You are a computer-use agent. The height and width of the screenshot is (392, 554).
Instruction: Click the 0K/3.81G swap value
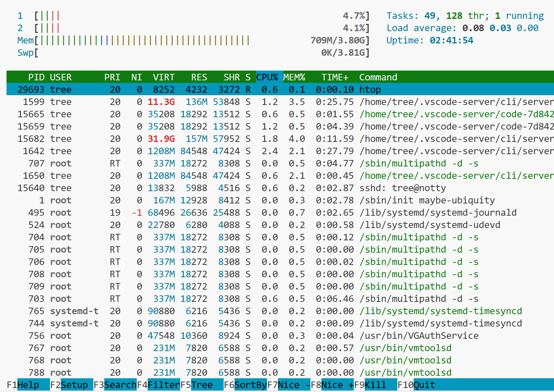coord(343,53)
